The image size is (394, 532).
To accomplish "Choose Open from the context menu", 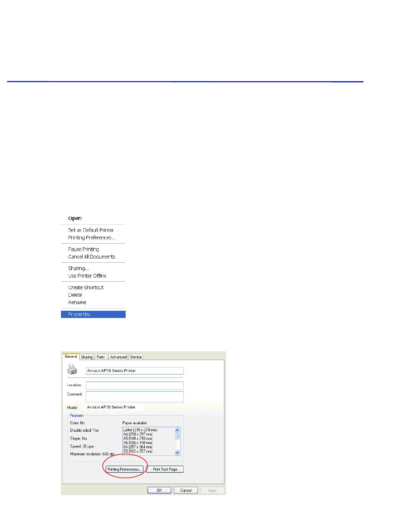I will [x=75, y=218].
